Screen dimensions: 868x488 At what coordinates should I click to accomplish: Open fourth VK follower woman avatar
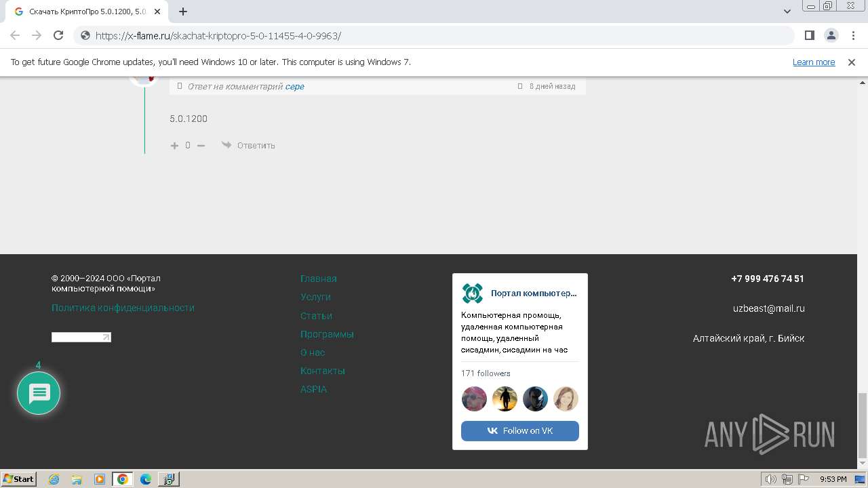click(566, 399)
